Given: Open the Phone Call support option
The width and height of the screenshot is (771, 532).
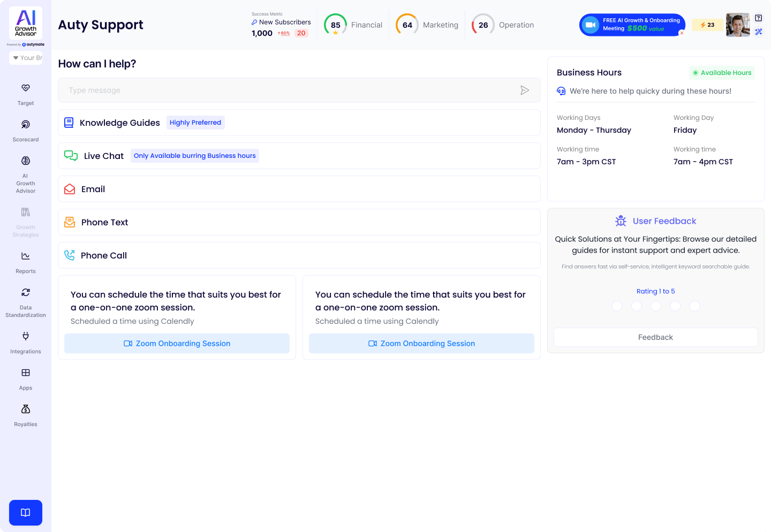Looking at the screenshot, I should 299,255.
